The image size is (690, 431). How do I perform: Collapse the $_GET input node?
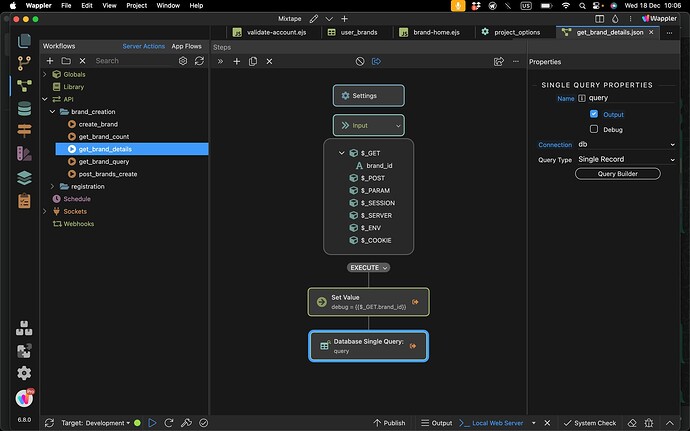(x=341, y=153)
